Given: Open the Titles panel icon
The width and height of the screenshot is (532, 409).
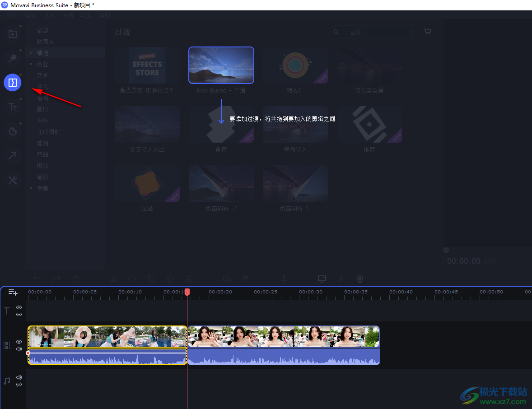Looking at the screenshot, I should point(13,107).
